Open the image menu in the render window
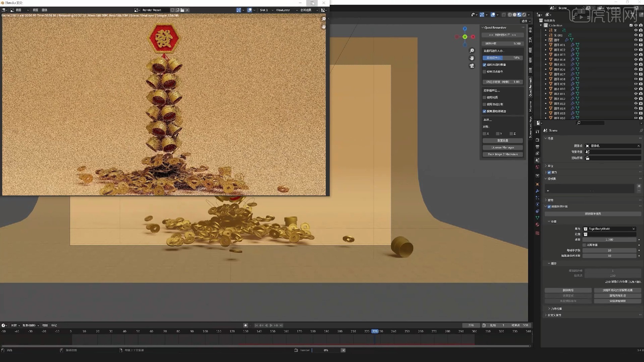The width and height of the screenshot is (644, 362). coord(45,10)
